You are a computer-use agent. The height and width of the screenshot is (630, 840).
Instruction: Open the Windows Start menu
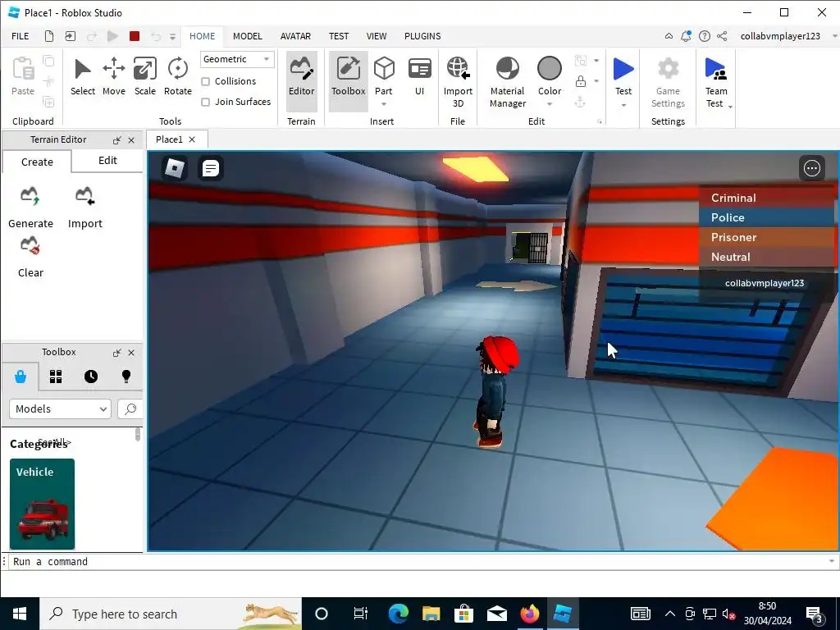[x=20, y=614]
